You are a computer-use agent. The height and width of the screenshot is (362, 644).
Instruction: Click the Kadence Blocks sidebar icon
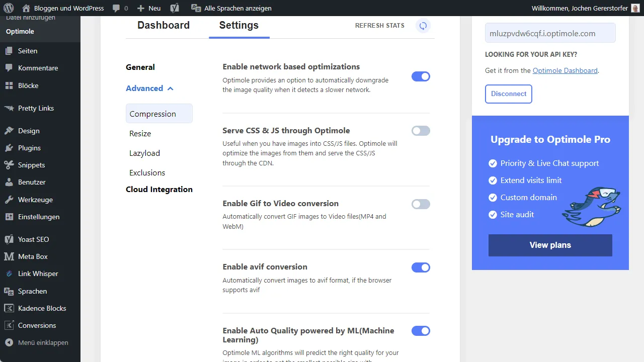tap(9, 308)
